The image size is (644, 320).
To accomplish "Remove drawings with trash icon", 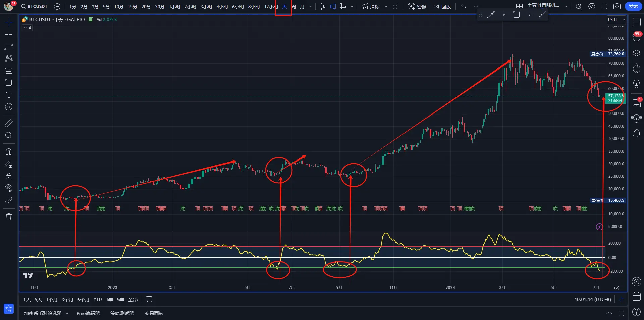I will click(9, 217).
